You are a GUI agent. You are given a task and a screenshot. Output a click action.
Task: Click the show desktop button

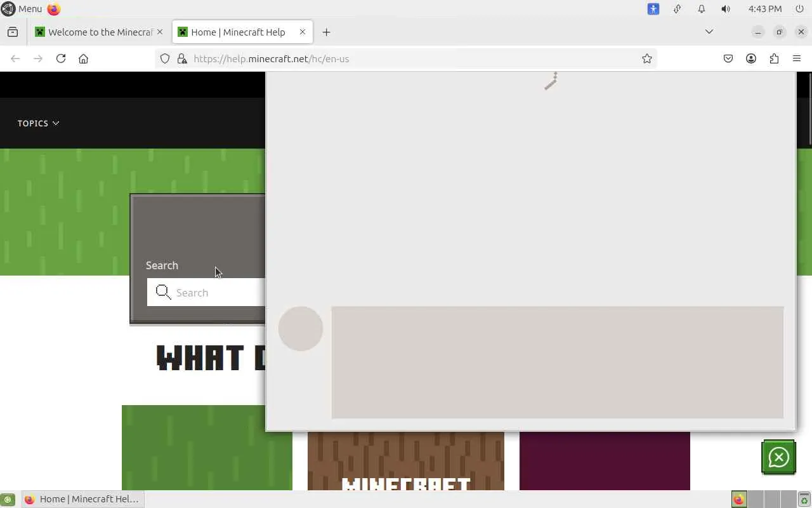[8, 500]
